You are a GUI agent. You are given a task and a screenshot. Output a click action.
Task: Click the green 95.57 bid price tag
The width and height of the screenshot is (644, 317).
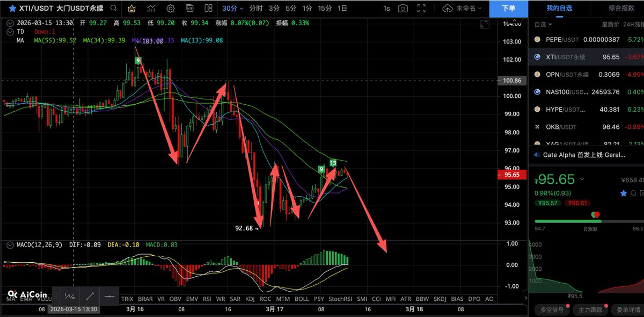[x=547, y=203]
